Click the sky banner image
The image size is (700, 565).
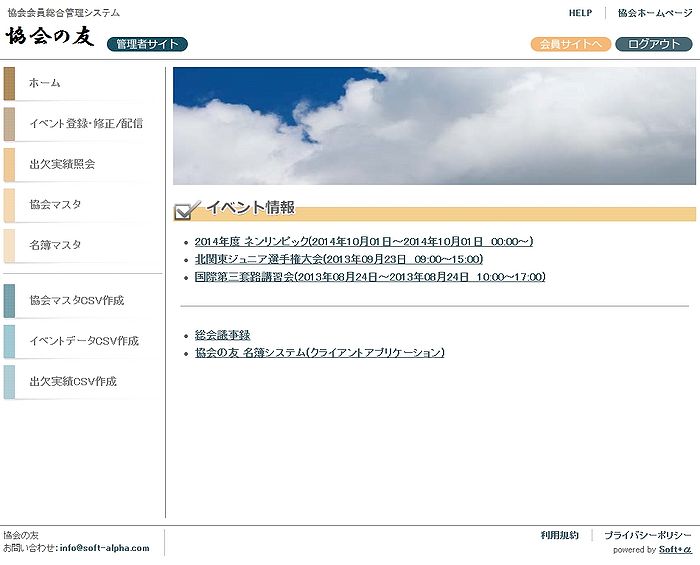pos(434,126)
